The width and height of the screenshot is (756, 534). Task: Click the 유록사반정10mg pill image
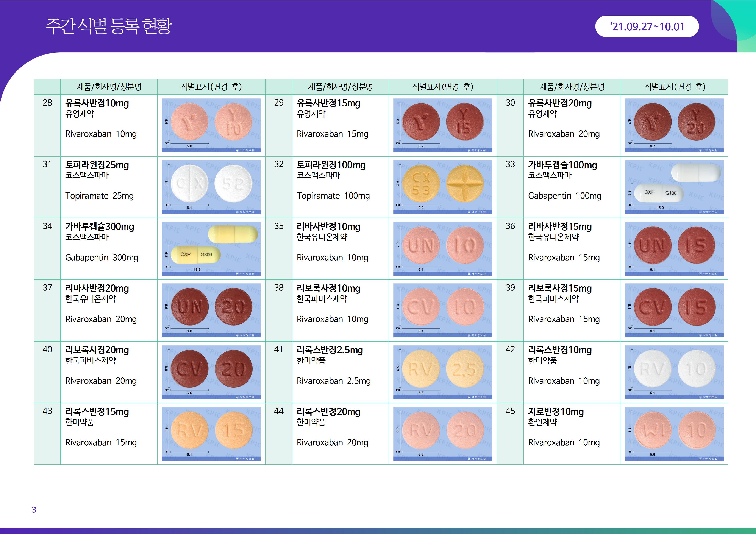[211, 125]
